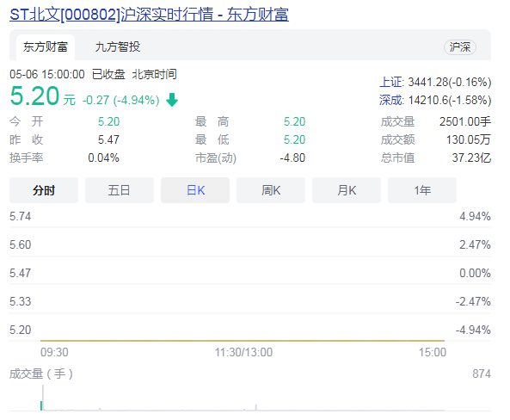Screen dimensions: 510x420
Task: Click the 09:30 time axis marker
Action: click(54, 352)
